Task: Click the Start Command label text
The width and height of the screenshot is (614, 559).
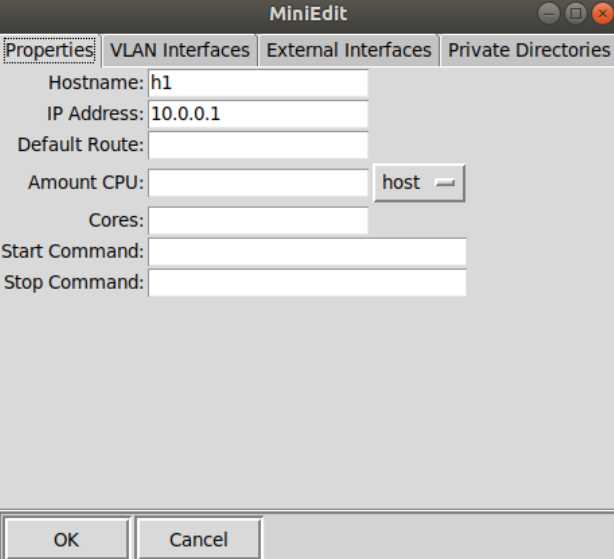Action: pyautogui.click(x=72, y=251)
